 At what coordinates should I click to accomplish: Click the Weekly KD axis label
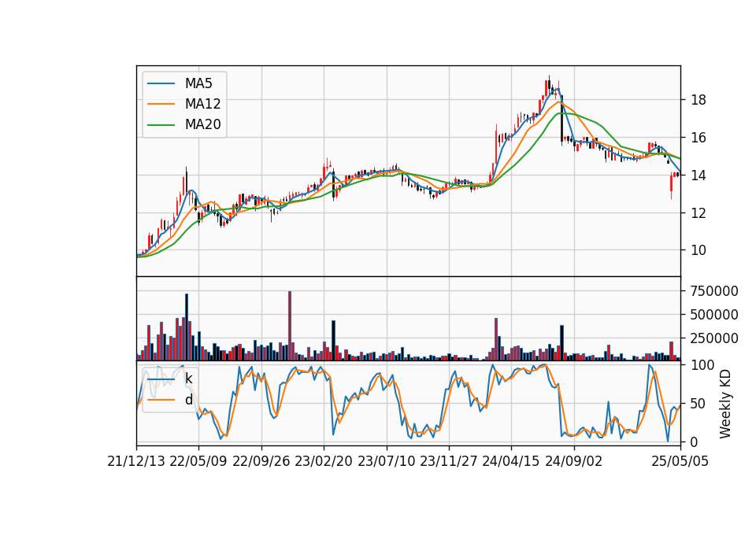[x=724, y=404]
